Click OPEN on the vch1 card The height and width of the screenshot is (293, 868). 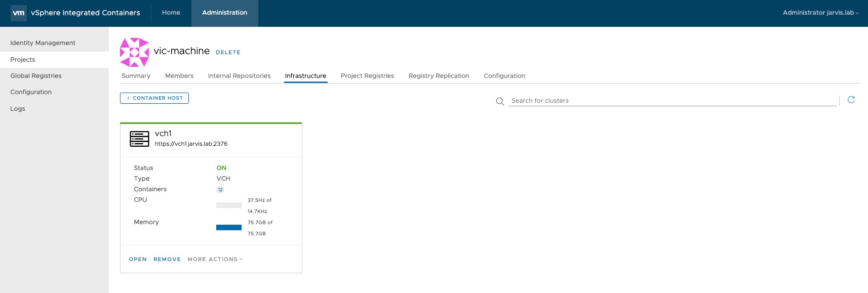(138, 259)
